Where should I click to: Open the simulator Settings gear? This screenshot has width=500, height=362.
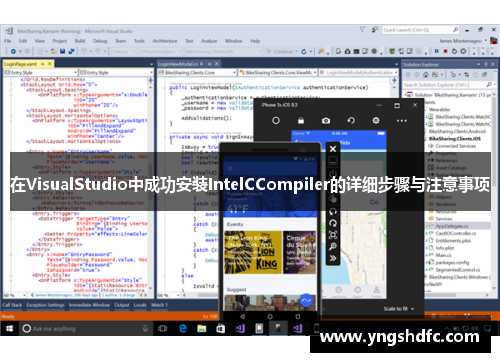[x=376, y=120]
